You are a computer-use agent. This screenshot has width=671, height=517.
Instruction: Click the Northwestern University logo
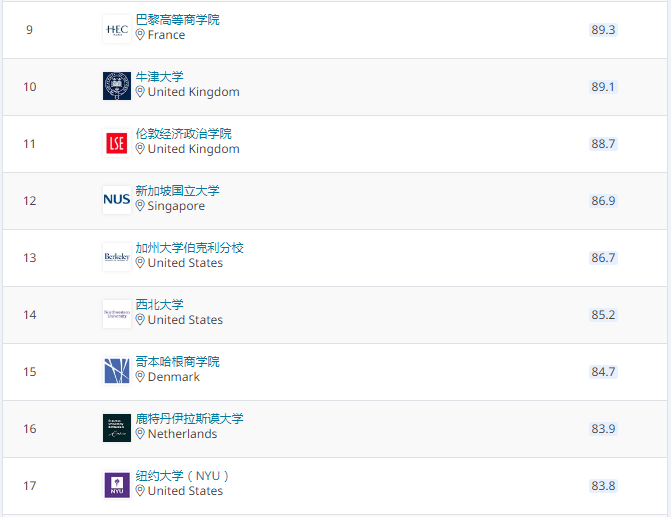coord(117,314)
